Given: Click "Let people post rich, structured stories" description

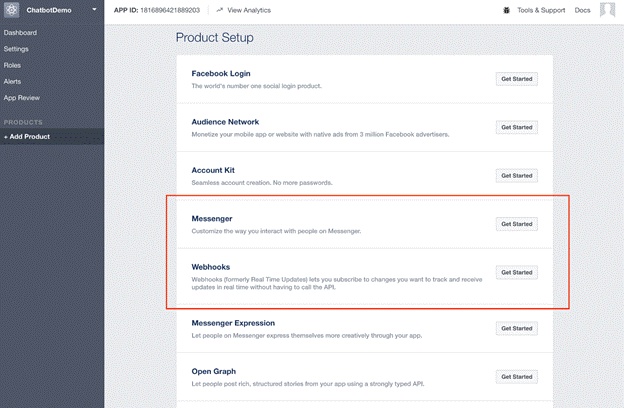Looking at the screenshot, I should pyautogui.click(x=308, y=384).
